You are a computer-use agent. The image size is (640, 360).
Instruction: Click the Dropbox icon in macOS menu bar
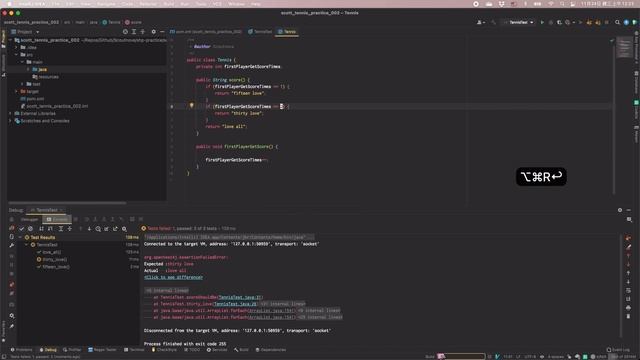502,4
